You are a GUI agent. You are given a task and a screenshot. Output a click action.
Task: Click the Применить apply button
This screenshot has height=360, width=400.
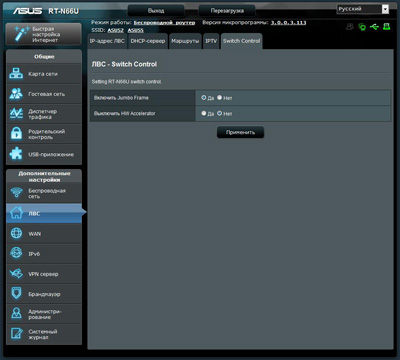240,132
